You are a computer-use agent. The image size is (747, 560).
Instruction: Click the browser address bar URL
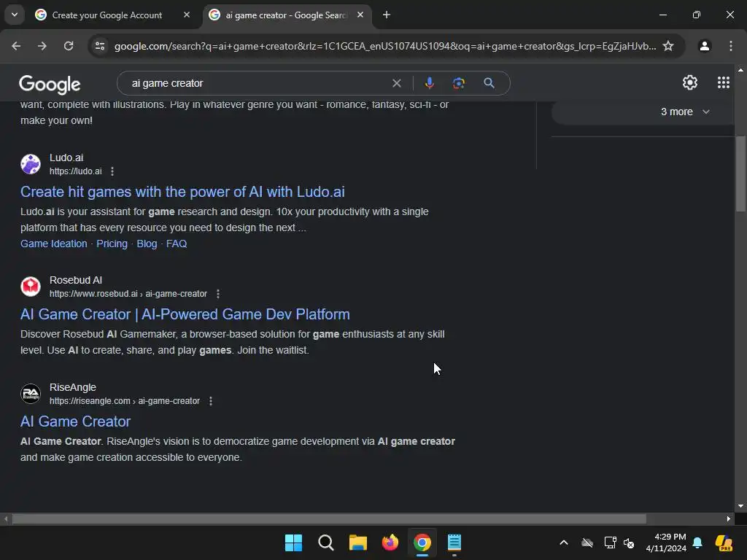pyautogui.click(x=385, y=46)
